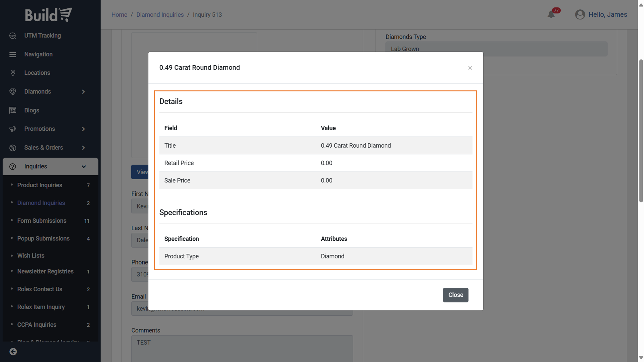The height and width of the screenshot is (362, 644).
Task: Open the Navigation sidebar item
Action: click(x=38, y=54)
